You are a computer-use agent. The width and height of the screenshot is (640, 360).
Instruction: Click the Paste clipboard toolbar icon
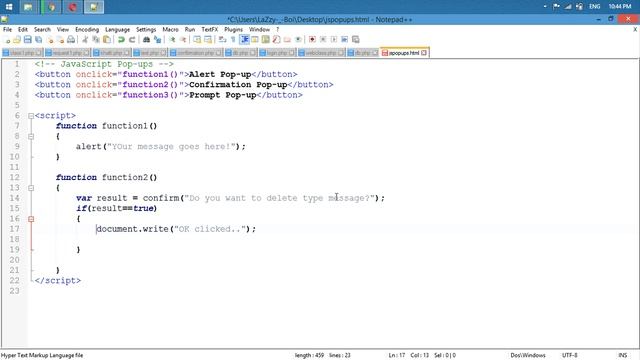pyautogui.click(x=107, y=40)
